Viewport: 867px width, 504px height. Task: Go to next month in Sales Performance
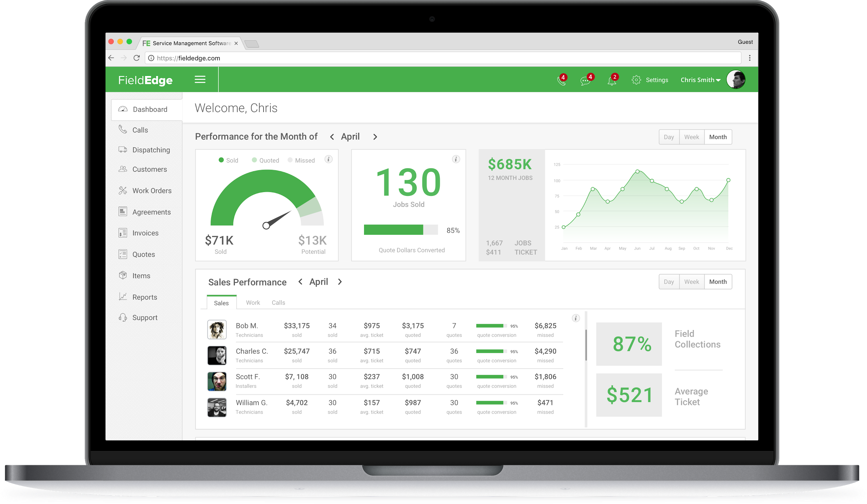click(x=340, y=282)
